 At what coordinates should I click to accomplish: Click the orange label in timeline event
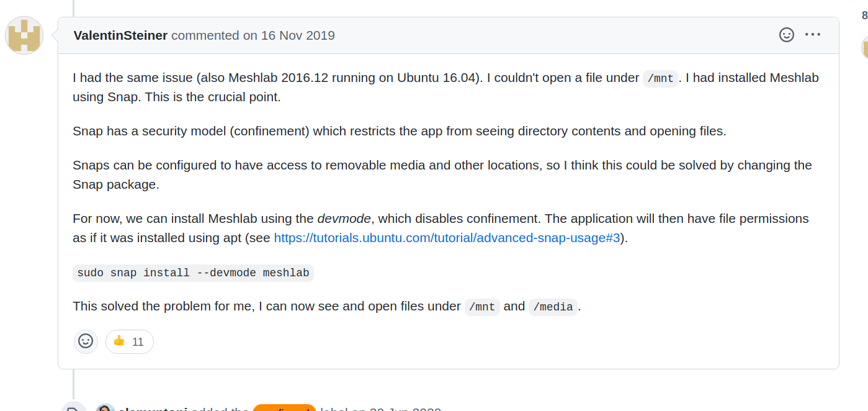[x=285, y=408]
